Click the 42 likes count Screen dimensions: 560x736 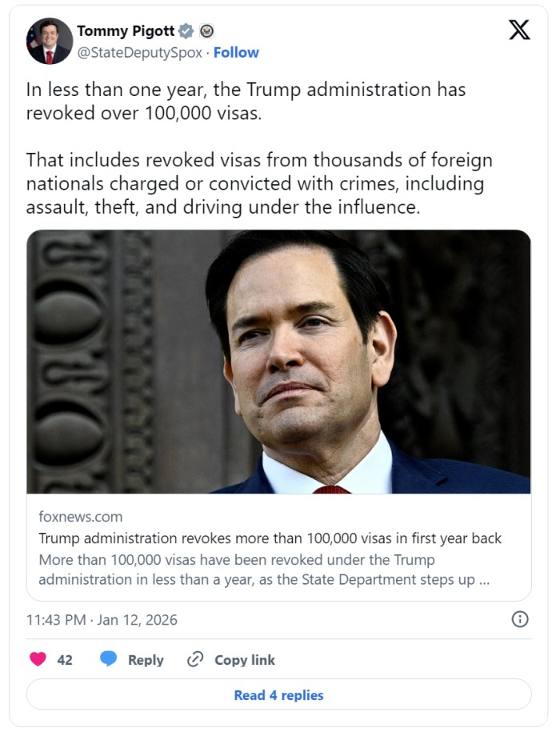65,660
